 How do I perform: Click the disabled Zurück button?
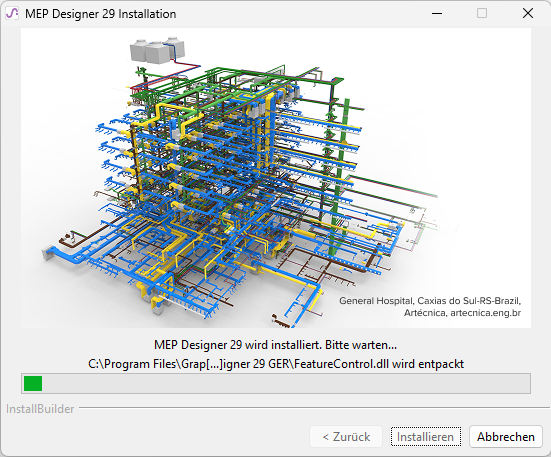pyautogui.click(x=346, y=437)
